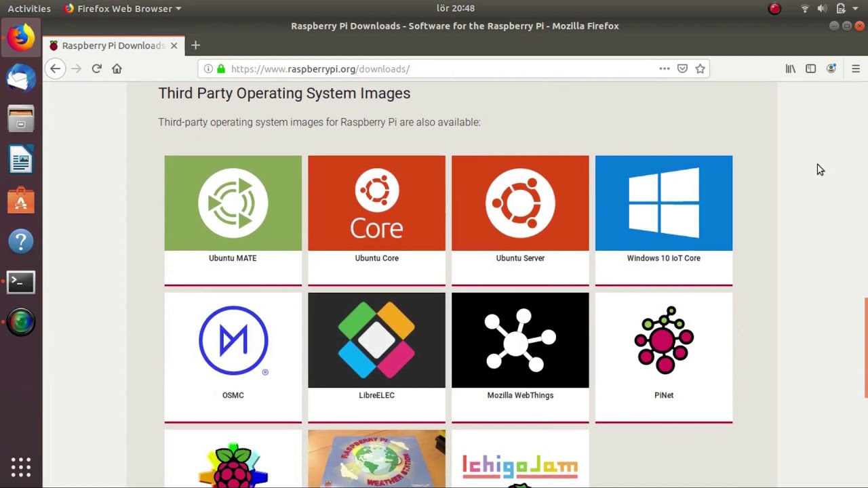Screen dimensions: 868x488
Task: Open a new browser tab
Action: tap(195, 45)
